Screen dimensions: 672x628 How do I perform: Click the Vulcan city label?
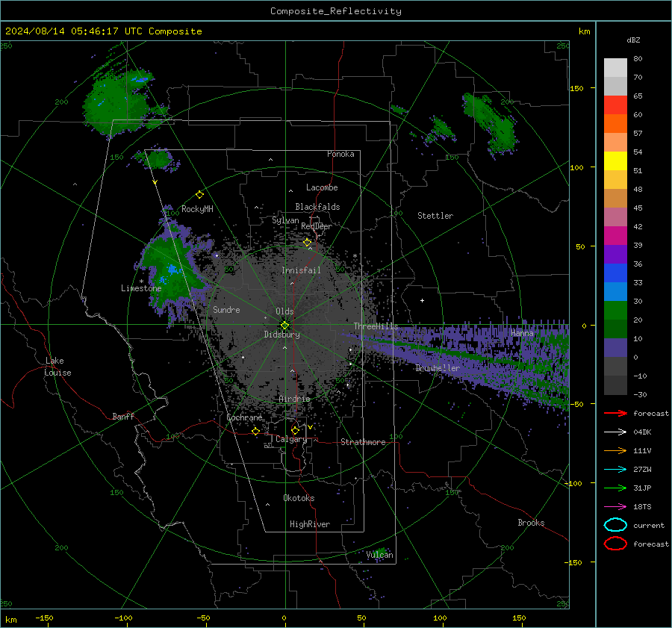(x=380, y=555)
